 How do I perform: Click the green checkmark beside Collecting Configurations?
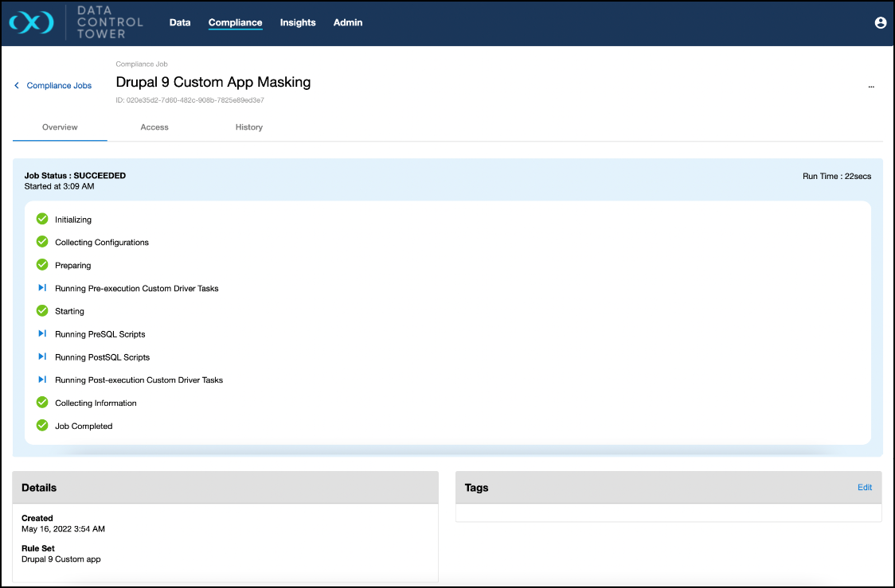(42, 242)
